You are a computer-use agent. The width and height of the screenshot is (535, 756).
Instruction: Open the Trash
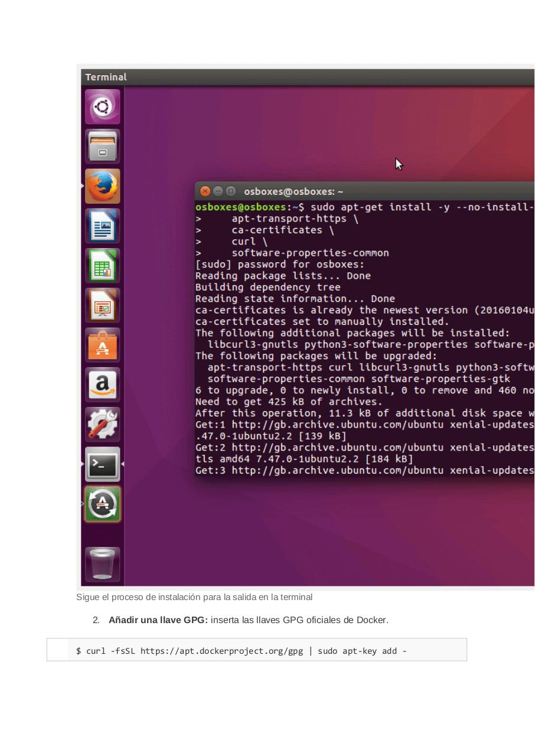(x=102, y=564)
